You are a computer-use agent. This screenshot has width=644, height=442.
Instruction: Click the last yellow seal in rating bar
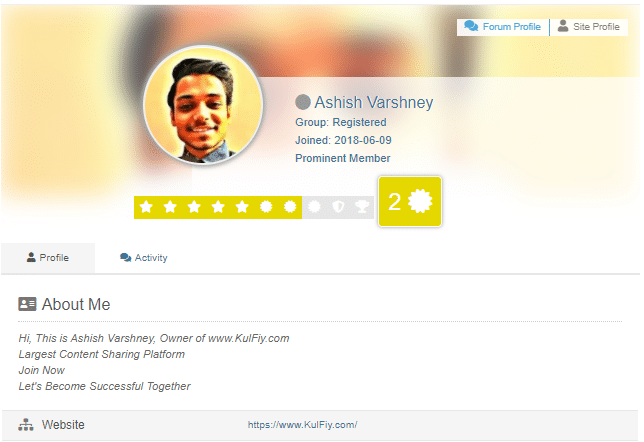click(290, 207)
